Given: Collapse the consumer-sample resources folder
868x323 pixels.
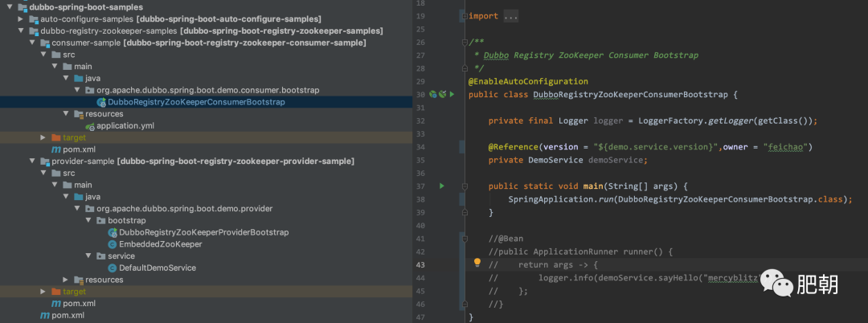Looking at the screenshot, I should coord(67,114).
